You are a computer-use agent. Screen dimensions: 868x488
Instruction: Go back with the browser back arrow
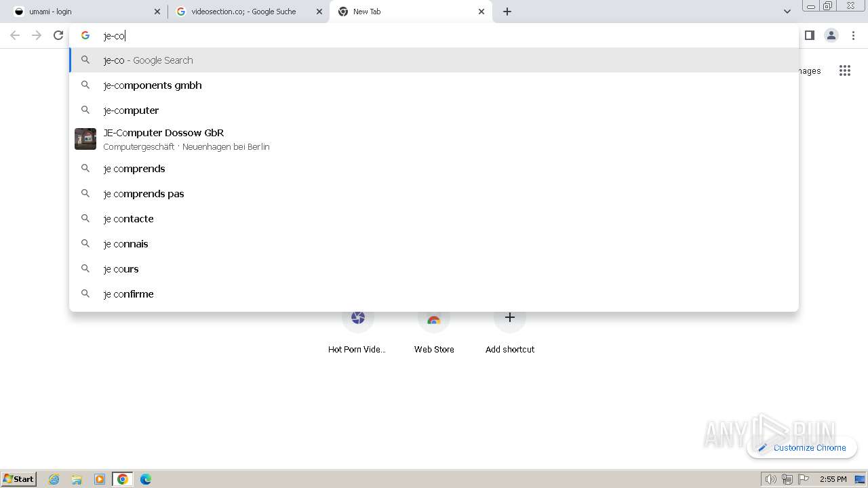click(x=15, y=35)
